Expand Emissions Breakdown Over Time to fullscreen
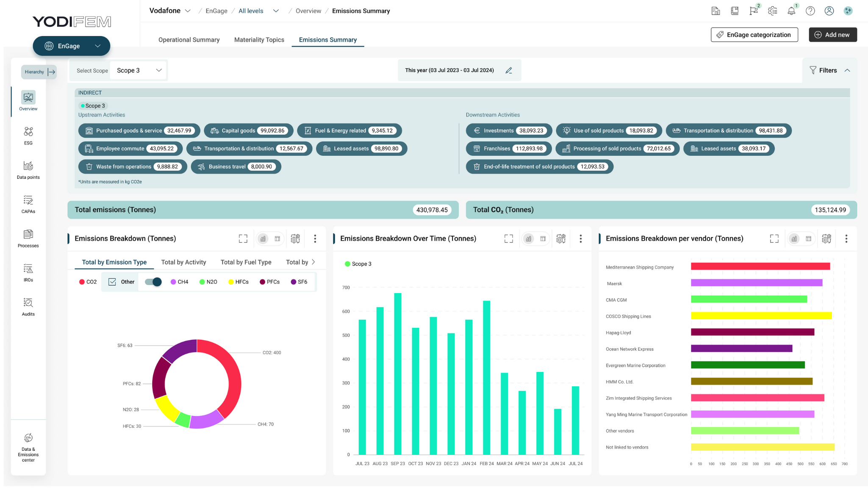 pos(509,239)
